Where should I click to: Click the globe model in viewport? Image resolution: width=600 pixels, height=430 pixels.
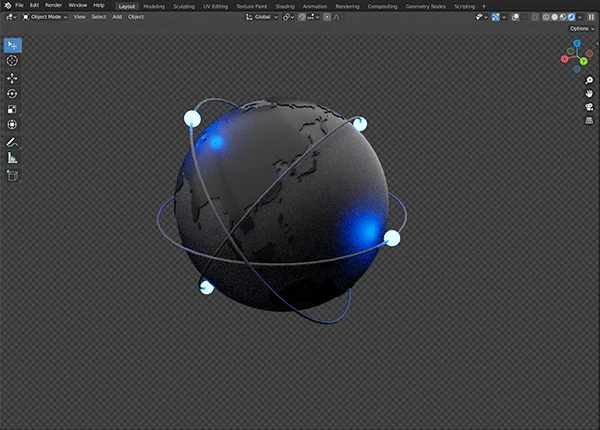tap(282, 207)
